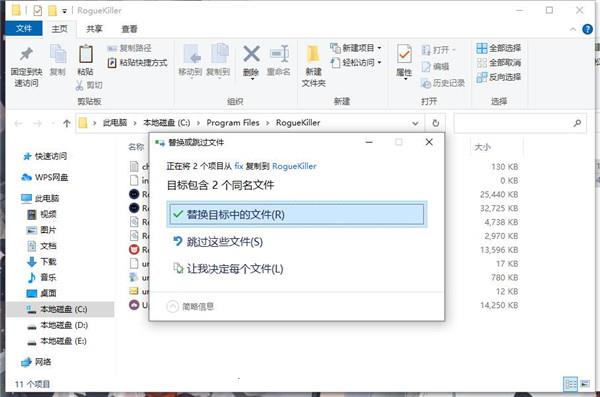Switch to the Home ribbon tab
This screenshot has height=397, width=600.
tap(59, 29)
